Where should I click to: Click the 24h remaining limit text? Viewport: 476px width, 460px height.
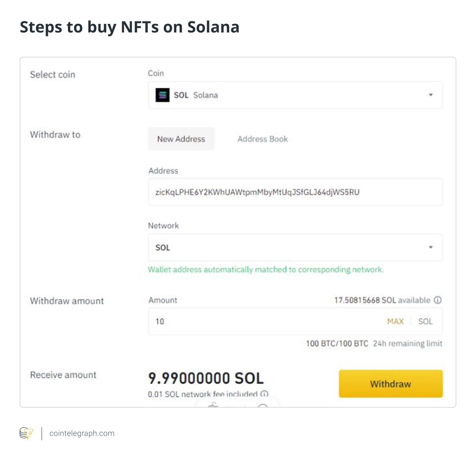[x=407, y=344]
